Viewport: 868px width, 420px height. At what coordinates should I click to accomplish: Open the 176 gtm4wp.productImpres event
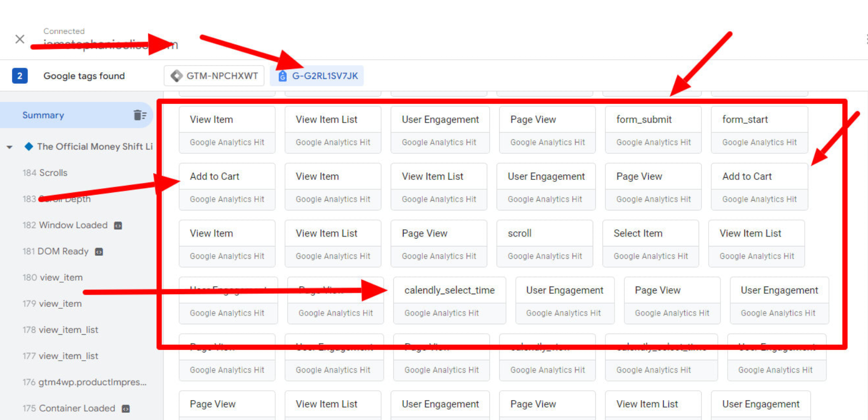pos(84,382)
